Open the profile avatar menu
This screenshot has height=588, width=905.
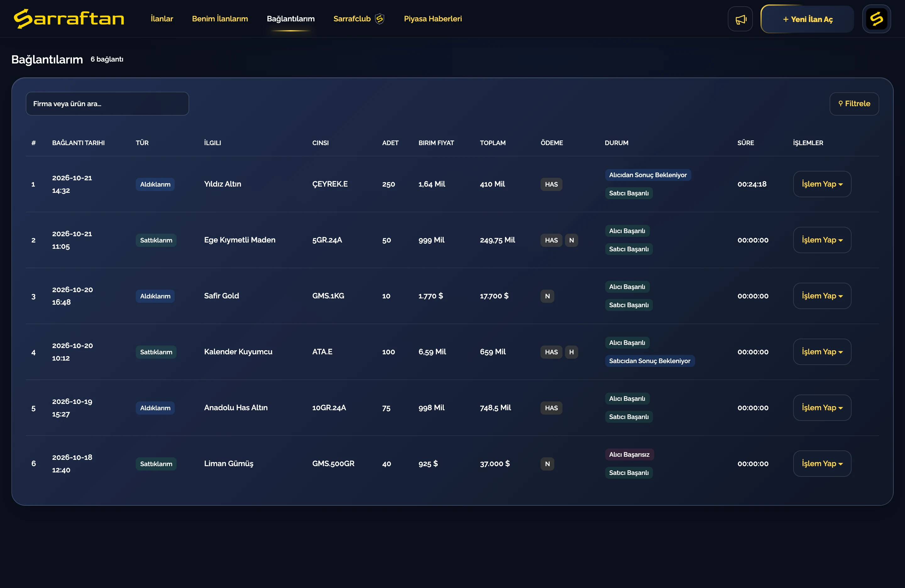(x=876, y=19)
